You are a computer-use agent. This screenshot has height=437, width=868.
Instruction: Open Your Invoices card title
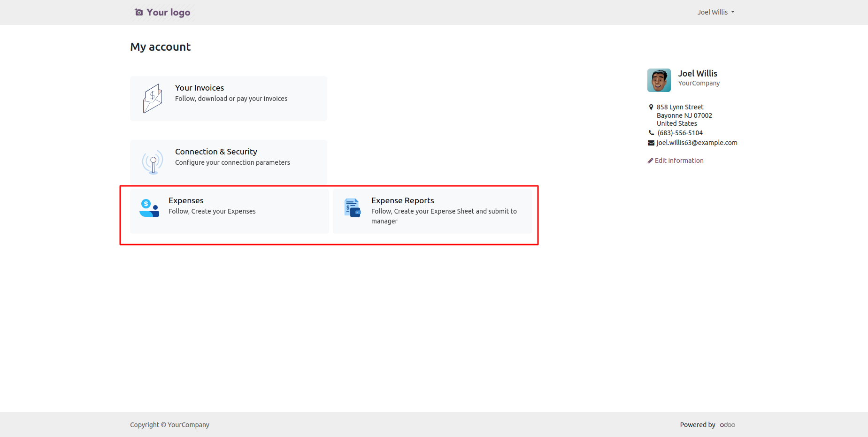[200, 88]
